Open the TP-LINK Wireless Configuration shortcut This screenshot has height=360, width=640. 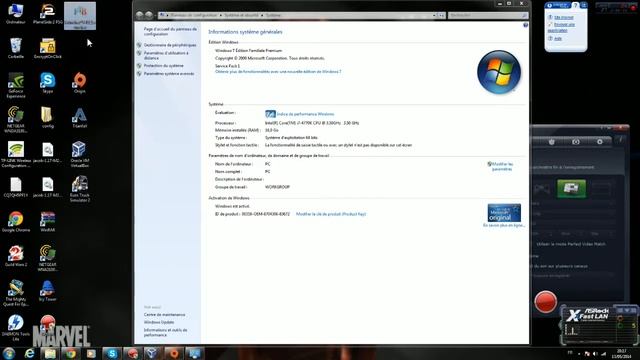pos(16,155)
